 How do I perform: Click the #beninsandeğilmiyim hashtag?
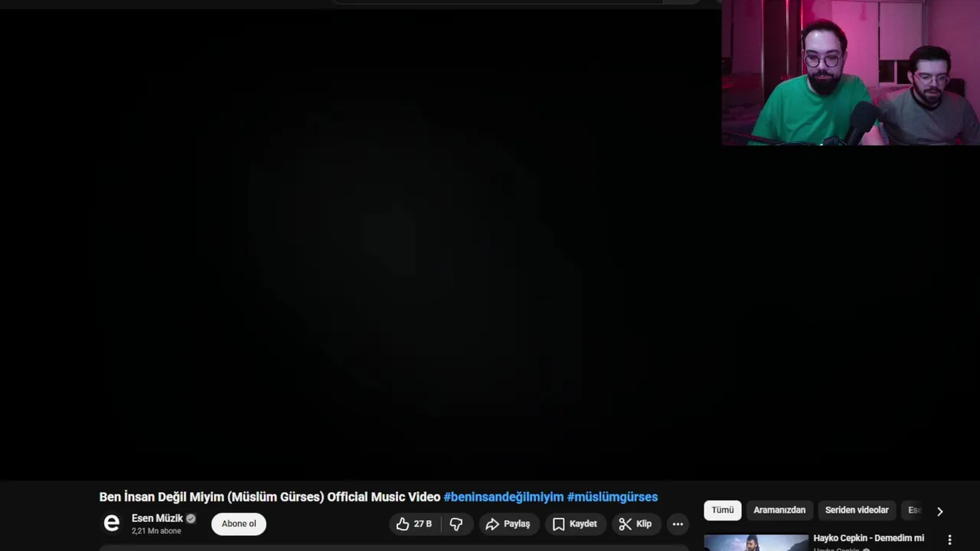tap(504, 497)
